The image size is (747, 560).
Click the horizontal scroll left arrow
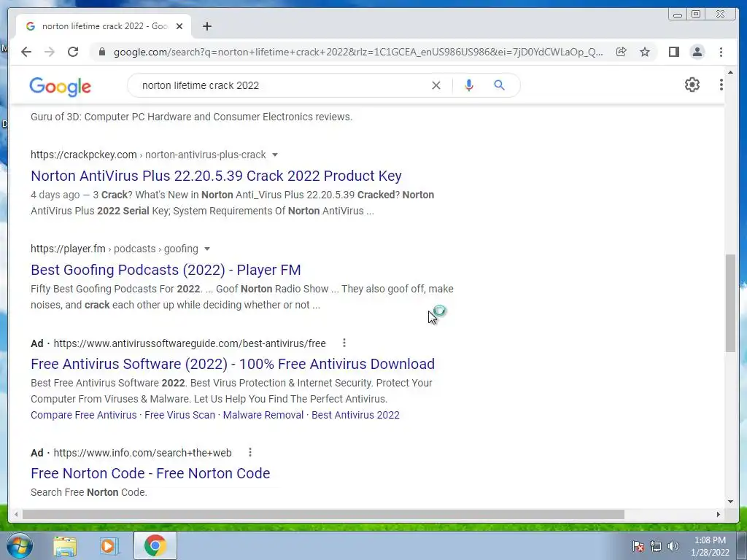(x=16, y=514)
